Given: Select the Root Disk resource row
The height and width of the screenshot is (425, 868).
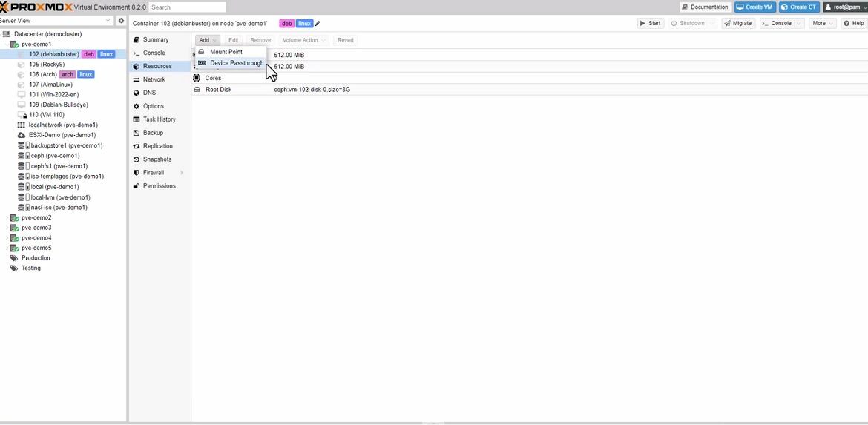Looking at the screenshot, I should point(529,89).
